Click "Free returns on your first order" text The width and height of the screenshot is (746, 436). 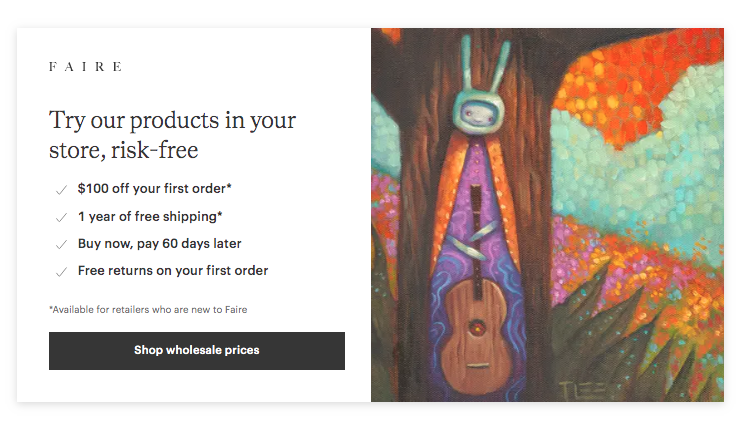(x=173, y=271)
